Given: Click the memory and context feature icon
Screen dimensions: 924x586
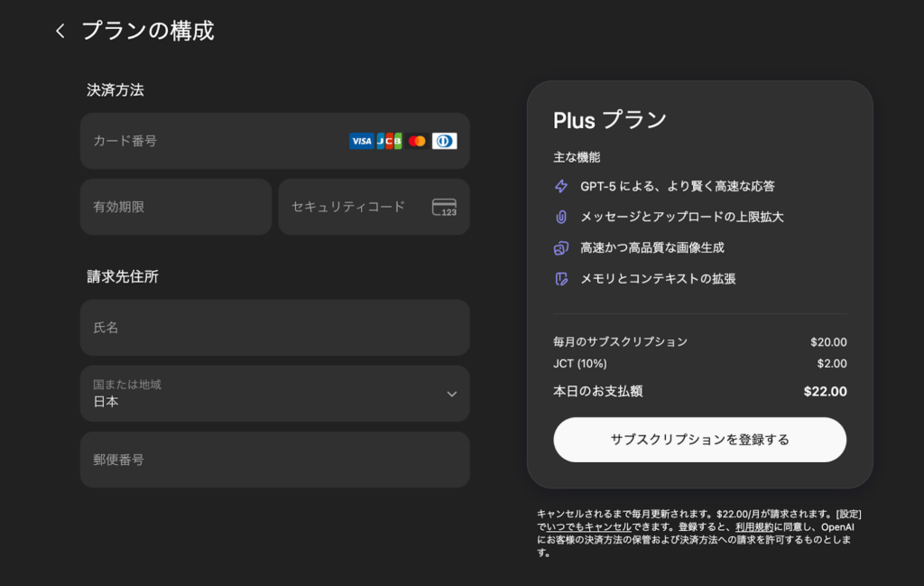Looking at the screenshot, I should coord(562,278).
